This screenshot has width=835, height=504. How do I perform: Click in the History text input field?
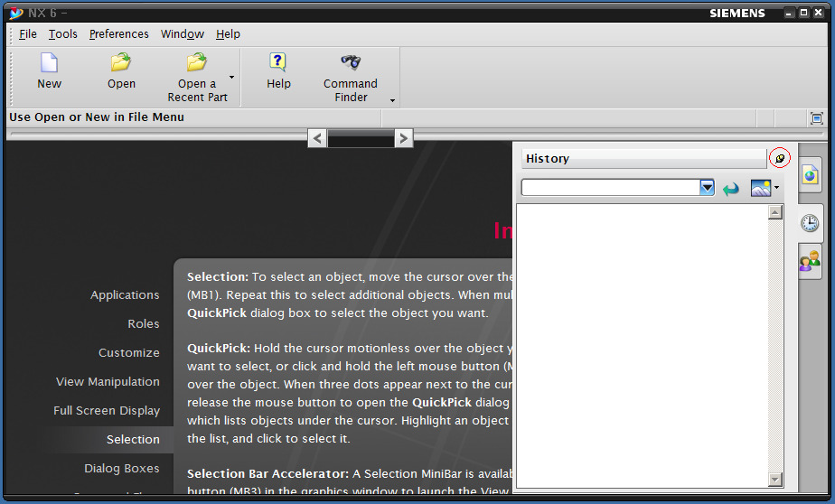(610, 187)
